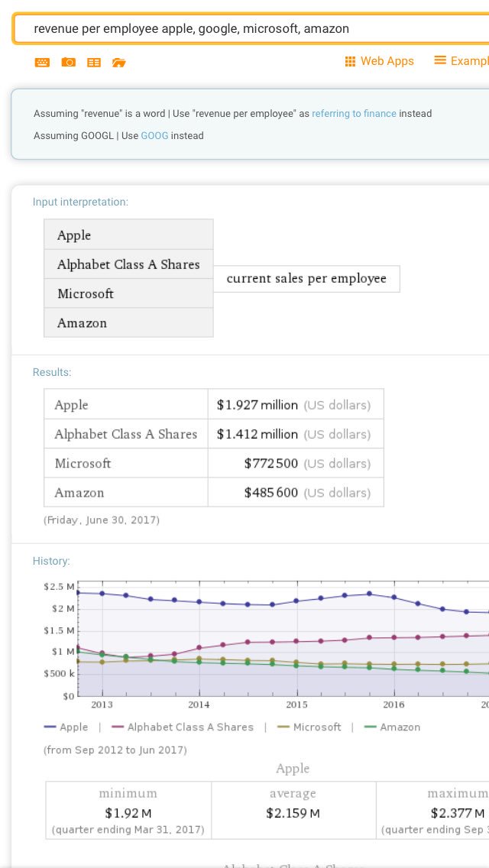Click '(from Sep 2012 to Jun 2017)' text
This screenshot has height=868, width=489.
click(115, 750)
